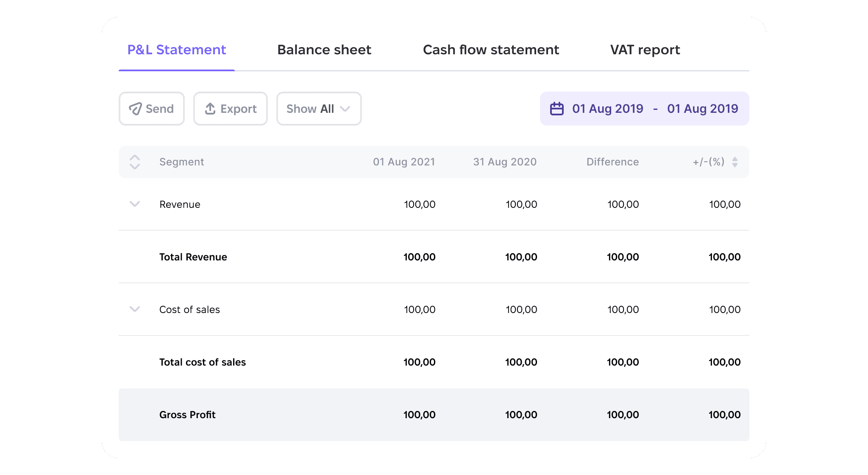Screen dimensions: 868x475
Task: Click Cost of sales 31 Aug 2020 value
Action: pyautogui.click(x=521, y=310)
